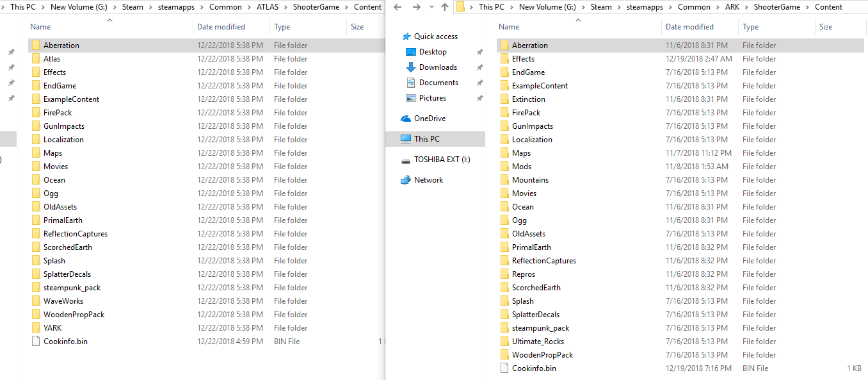This screenshot has width=868, height=380.
Task: Open recent locations dropdown in ARK window
Action: (431, 8)
